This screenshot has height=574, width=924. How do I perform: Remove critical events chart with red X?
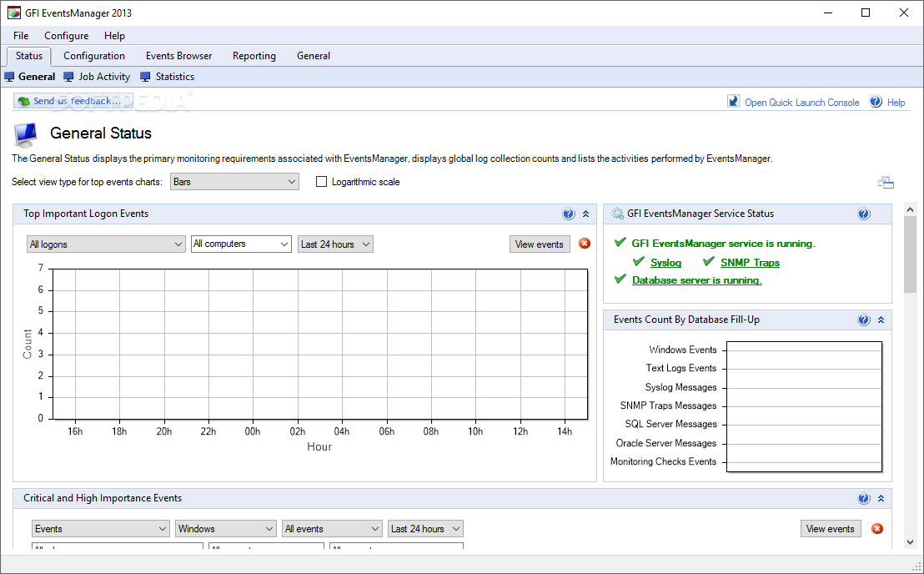pos(877,529)
